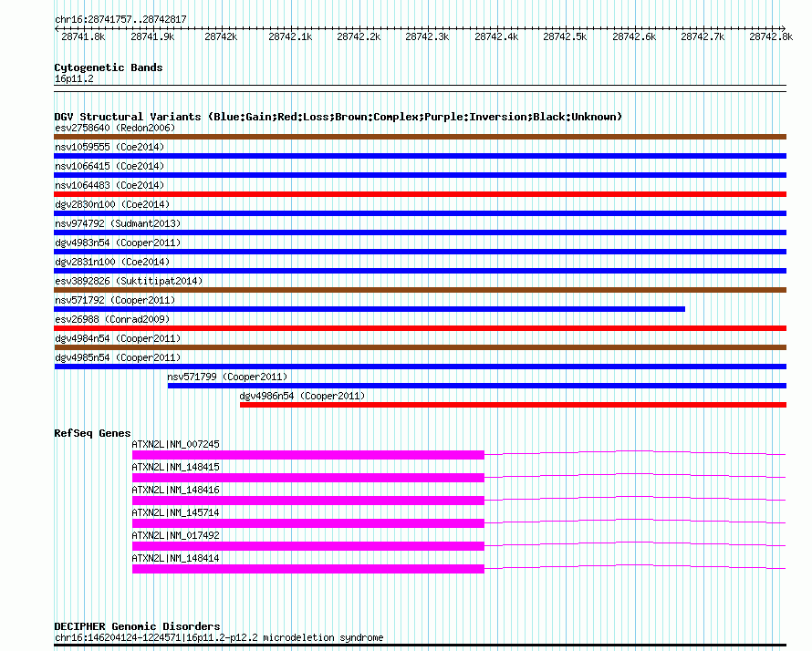Click the brown complex bar of esv3892826

point(420,290)
